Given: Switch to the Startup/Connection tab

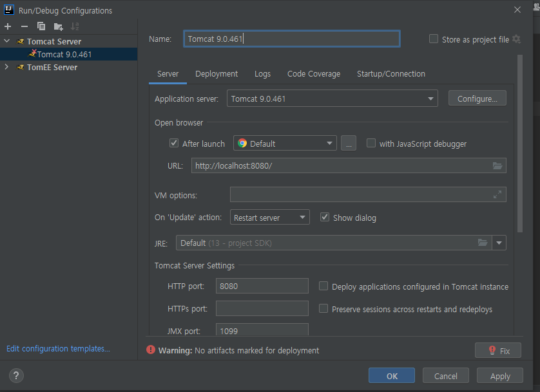Looking at the screenshot, I should pyautogui.click(x=391, y=74).
